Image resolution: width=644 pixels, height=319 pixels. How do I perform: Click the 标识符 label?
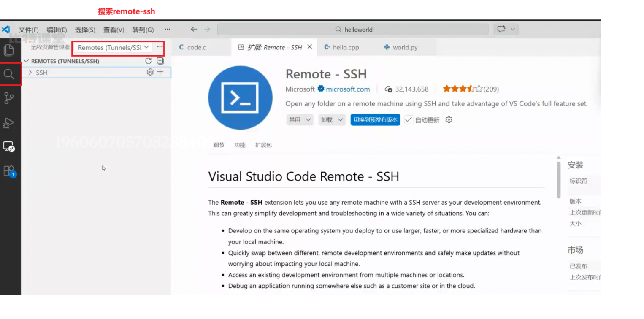578,181
